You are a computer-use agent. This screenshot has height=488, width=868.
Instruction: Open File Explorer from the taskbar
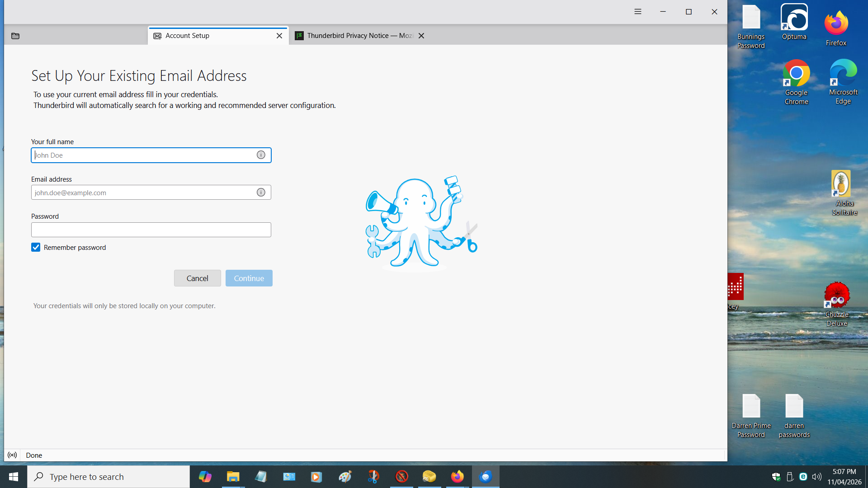tap(233, 477)
